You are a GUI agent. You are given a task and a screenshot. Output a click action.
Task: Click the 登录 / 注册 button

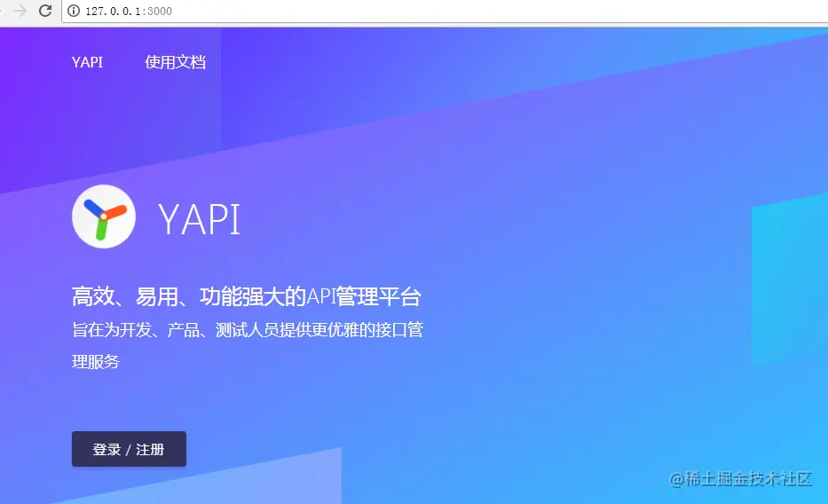[129, 449]
